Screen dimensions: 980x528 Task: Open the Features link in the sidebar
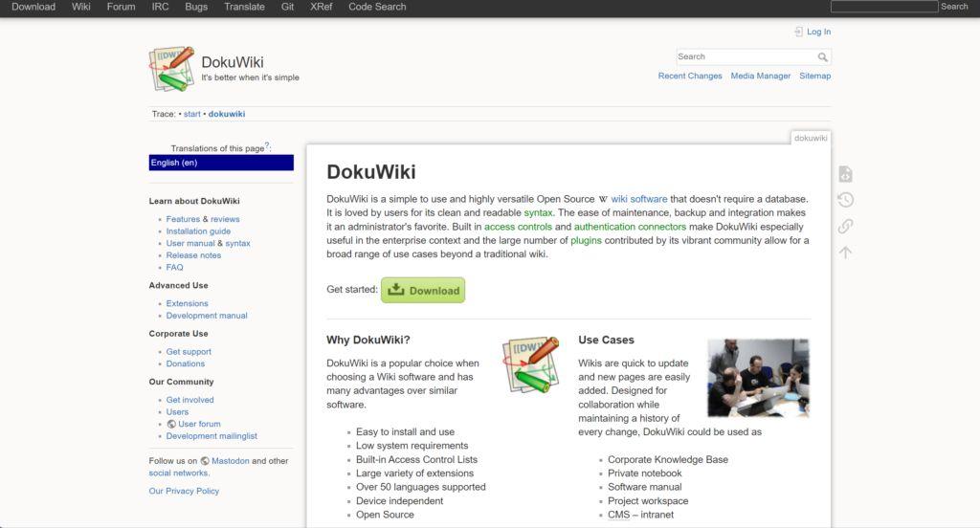coord(183,219)
